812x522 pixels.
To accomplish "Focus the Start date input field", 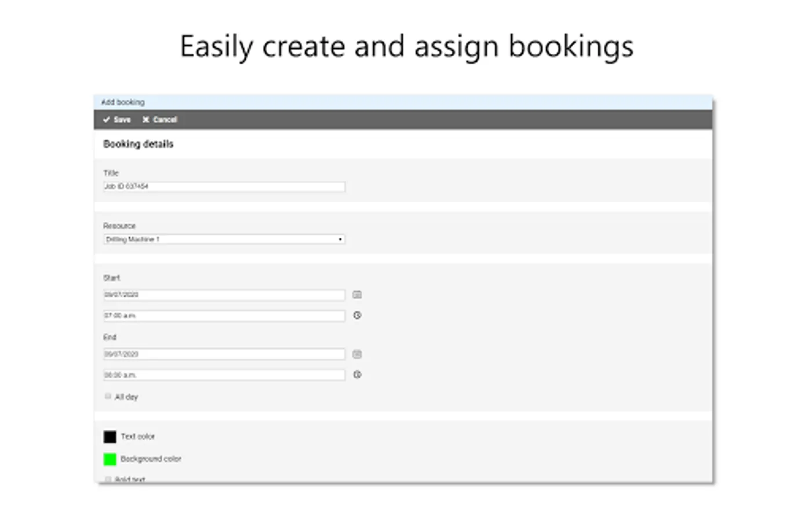I will [224, 295].
